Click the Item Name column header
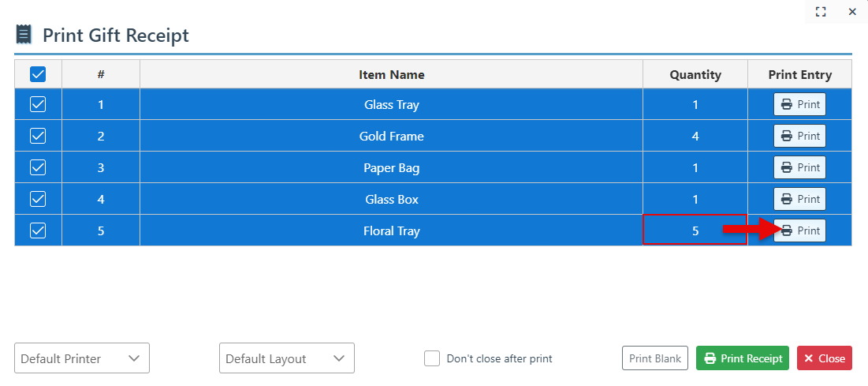 (391, 75)
